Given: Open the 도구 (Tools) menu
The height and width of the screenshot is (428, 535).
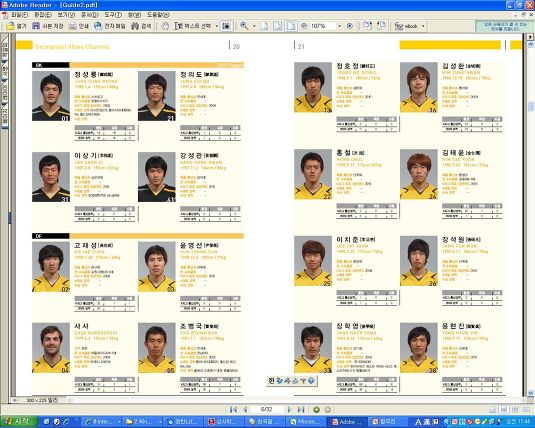Looking at the screenshot, I should [113, 15].
